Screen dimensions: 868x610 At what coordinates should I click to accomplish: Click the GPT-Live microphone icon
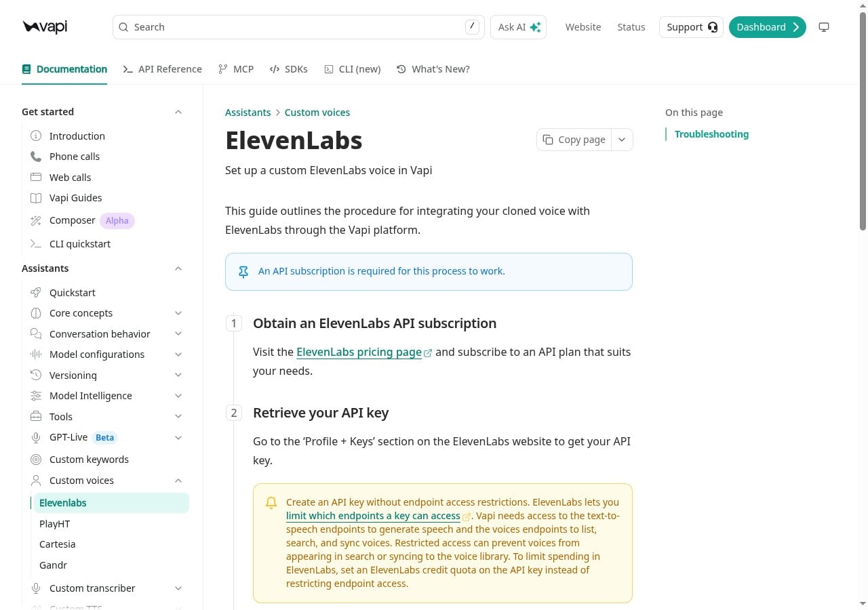[36, 438]
